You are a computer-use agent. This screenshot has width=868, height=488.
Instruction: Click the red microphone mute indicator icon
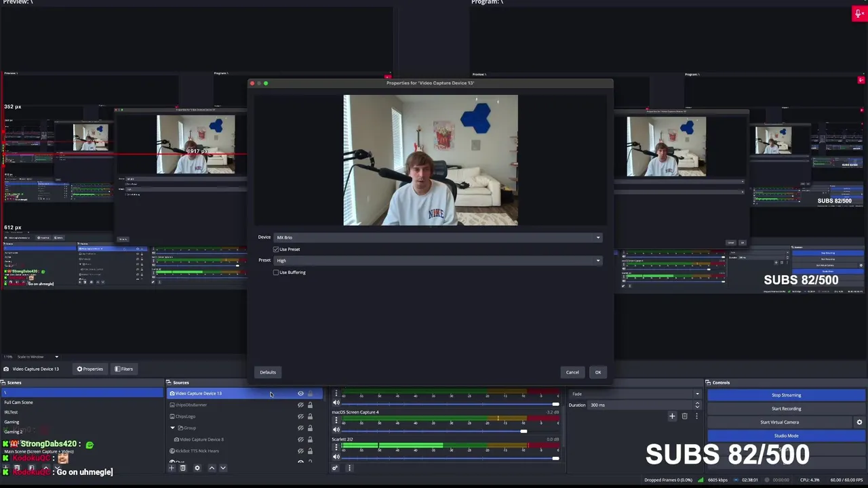(859, 14)
